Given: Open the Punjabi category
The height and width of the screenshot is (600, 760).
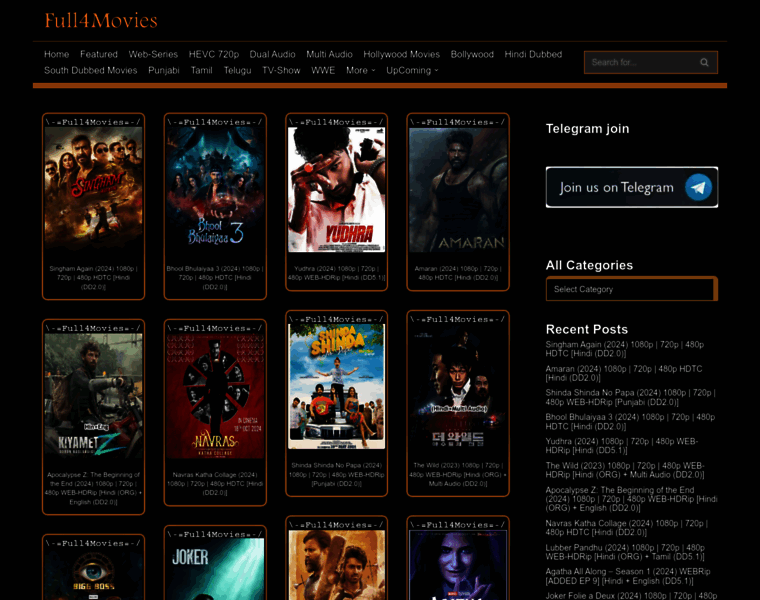Looking at the screenshot, I should tap(164, 70).
